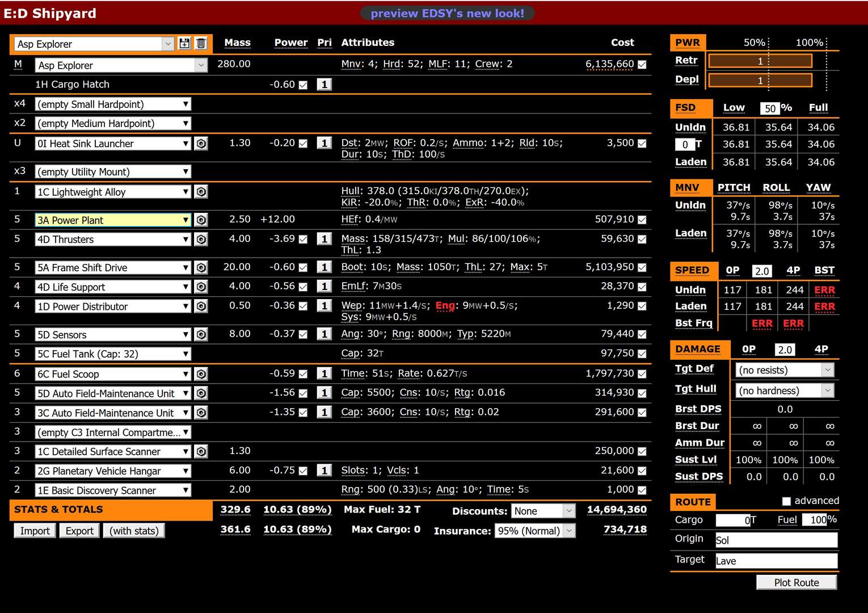Open engineering icon for 6C Fuel Scoop
The image size is (868, 613).
(x=201, y=374)
